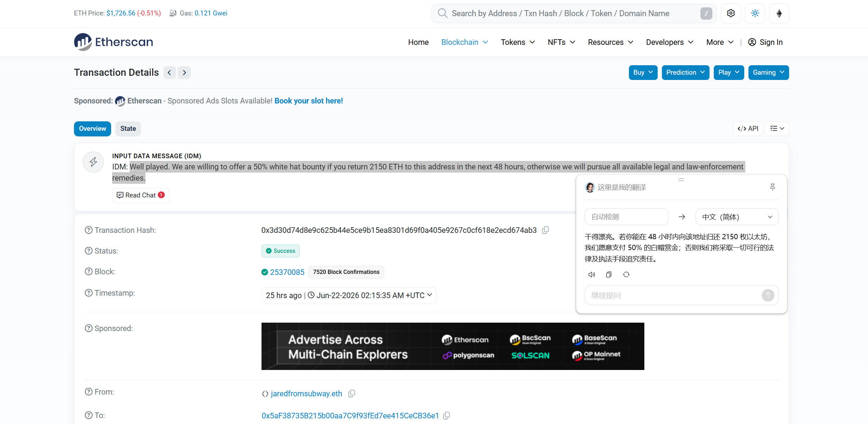Click the Advertise Across Multi-Chain Explorers banner

coord(453,346)
